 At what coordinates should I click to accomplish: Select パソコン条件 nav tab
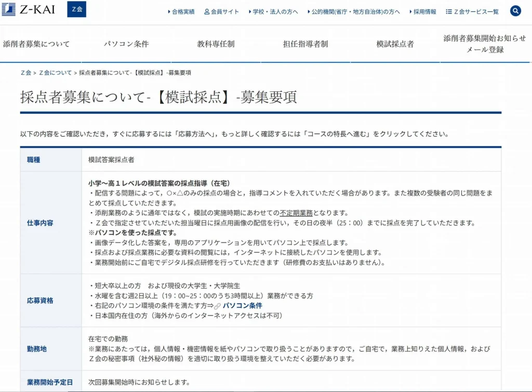(x=126, y=44)
